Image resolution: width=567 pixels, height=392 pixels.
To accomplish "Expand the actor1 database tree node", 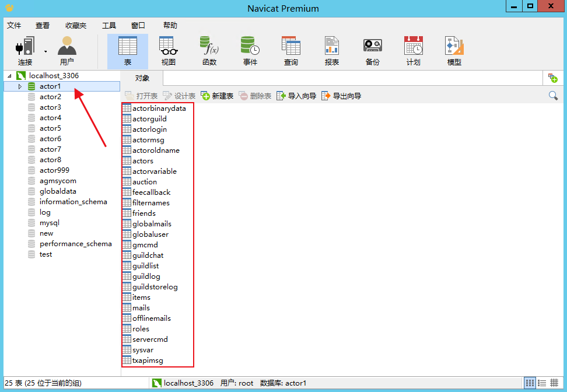I will tap(20, 86).
